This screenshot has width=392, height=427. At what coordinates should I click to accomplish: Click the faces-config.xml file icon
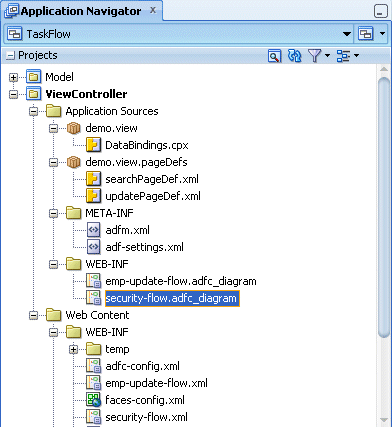pyautogui.click(x=93, y=400)
